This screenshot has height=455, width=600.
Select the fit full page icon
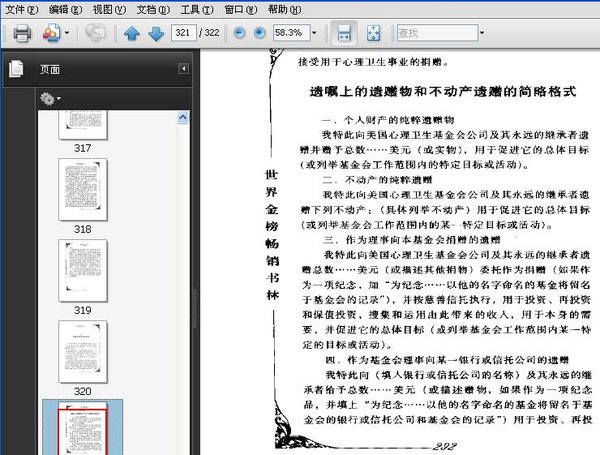click(373, 33)
